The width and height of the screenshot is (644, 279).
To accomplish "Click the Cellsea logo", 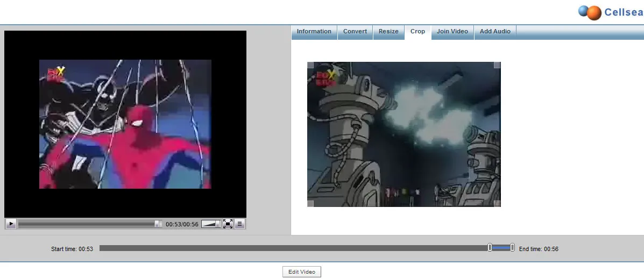I will [611, 12].
